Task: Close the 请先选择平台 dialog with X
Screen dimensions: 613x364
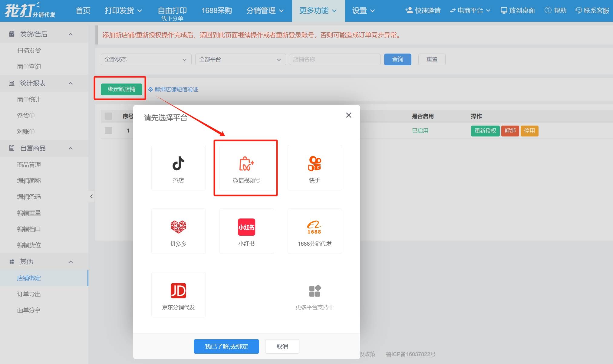Action: (349, 115)
